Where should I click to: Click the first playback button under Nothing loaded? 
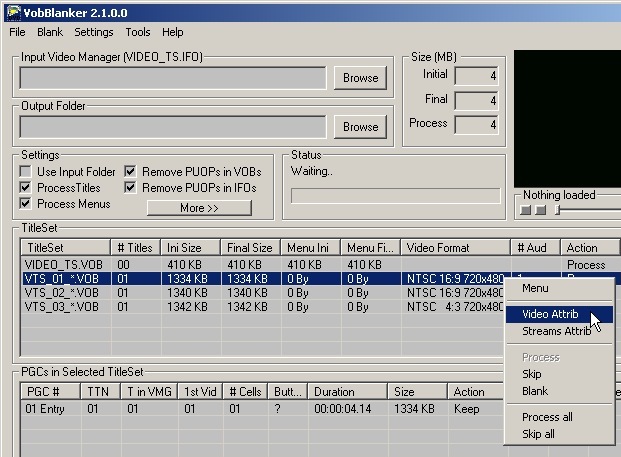pos(525,210)
